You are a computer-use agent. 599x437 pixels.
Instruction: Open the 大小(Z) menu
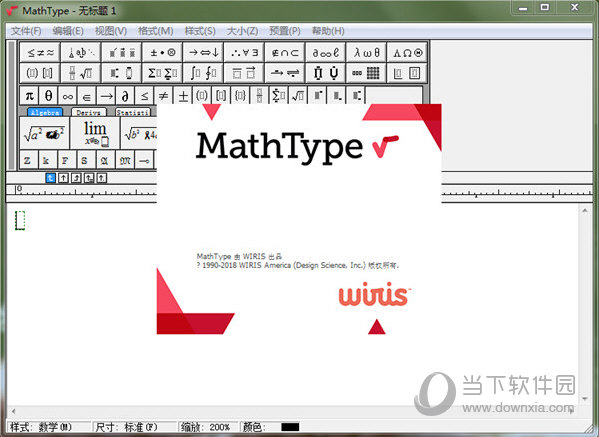(x=242, y=31)
